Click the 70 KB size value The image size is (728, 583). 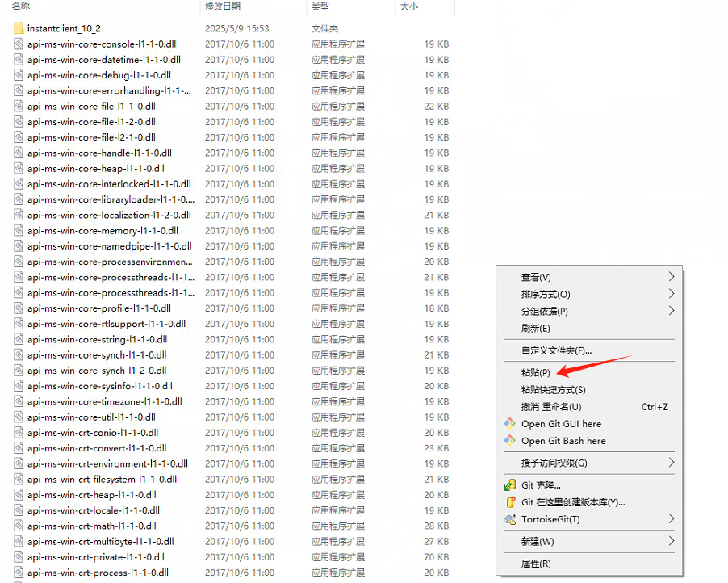(437, 557)
